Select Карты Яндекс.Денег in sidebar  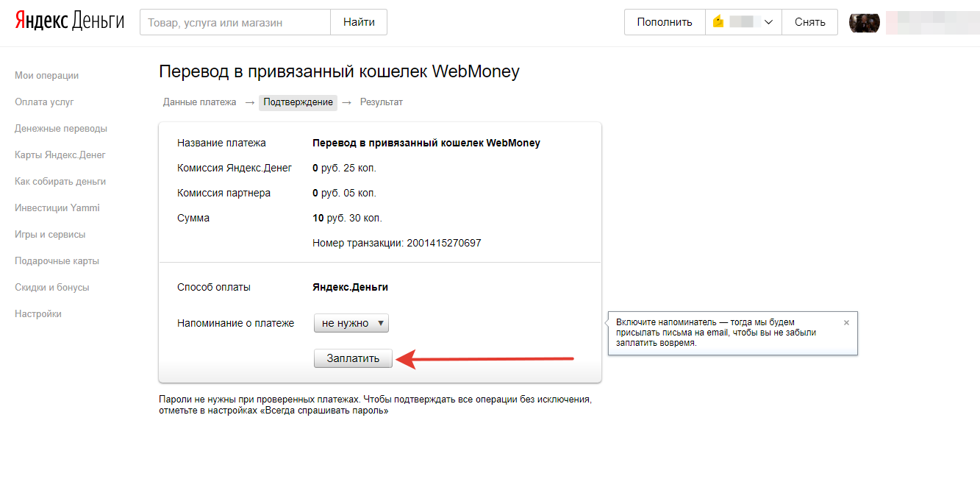click(60, 155)
